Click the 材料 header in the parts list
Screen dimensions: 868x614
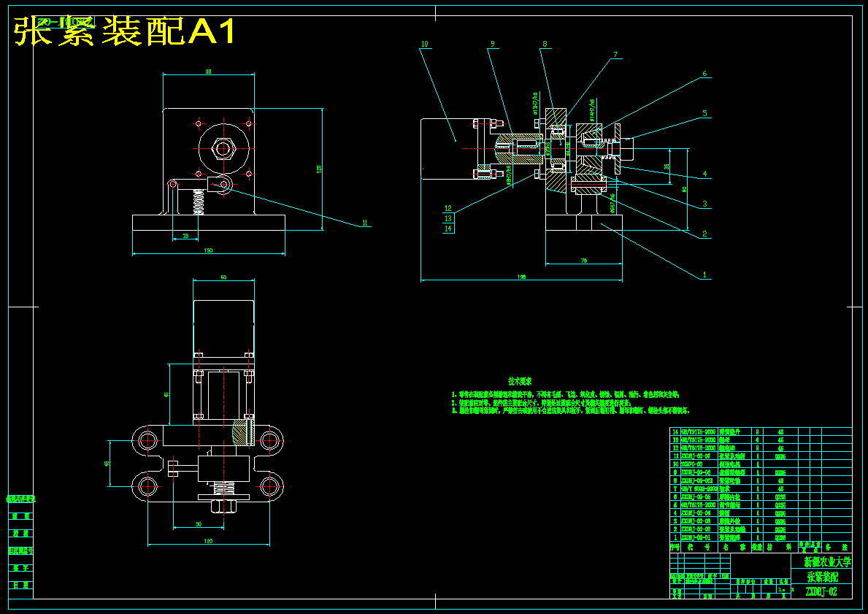(x=779, y=547)
